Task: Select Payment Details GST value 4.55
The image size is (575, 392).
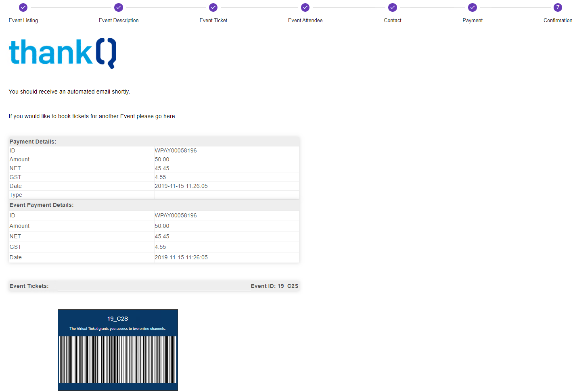Action: [161, 177]
